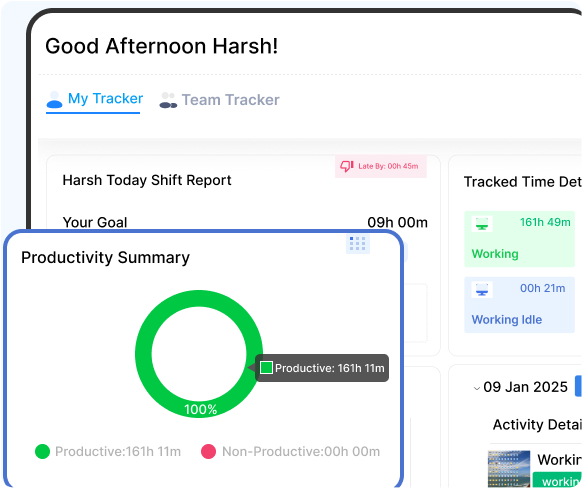Screen dimensions: 583x489
Task: Click the Productive: 161h 11m tooltip
Action: coord(322,368)
